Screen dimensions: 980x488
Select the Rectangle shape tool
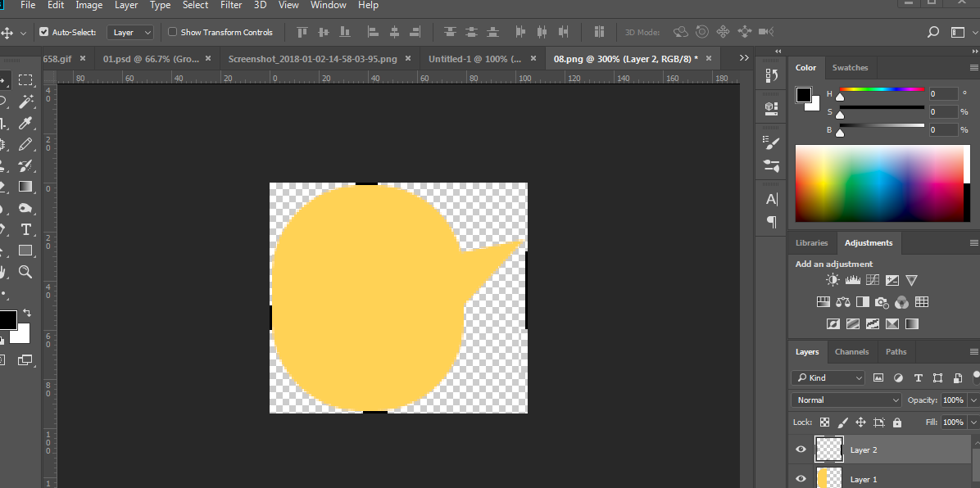click(25, 251)
